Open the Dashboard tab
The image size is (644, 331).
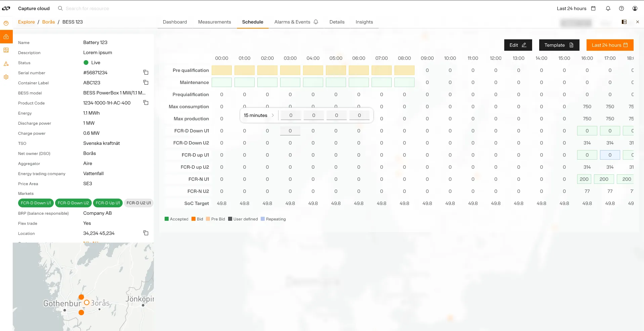175,22
